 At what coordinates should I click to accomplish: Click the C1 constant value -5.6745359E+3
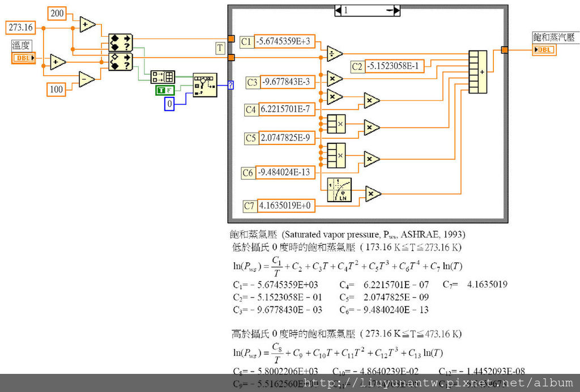(285, 41)
